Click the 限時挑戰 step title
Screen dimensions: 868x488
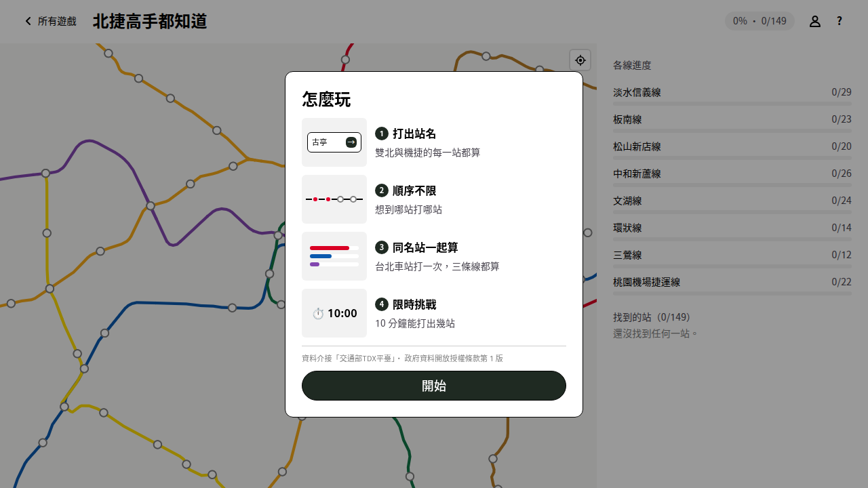[x=414, y=304]
